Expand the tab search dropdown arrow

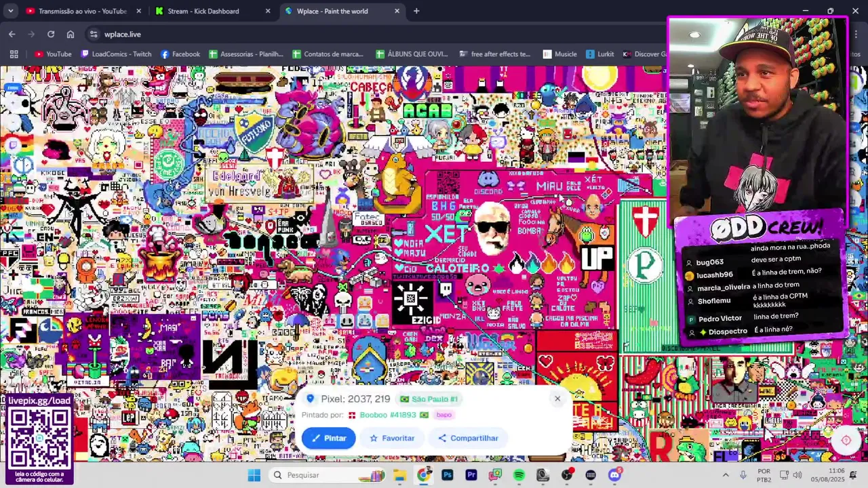coord(10,11)
